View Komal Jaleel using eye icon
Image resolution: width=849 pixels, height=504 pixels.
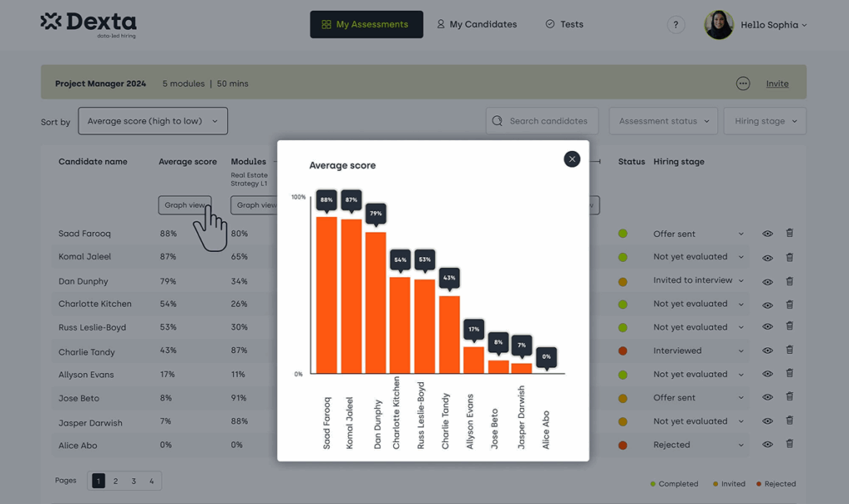coord(768,257)
